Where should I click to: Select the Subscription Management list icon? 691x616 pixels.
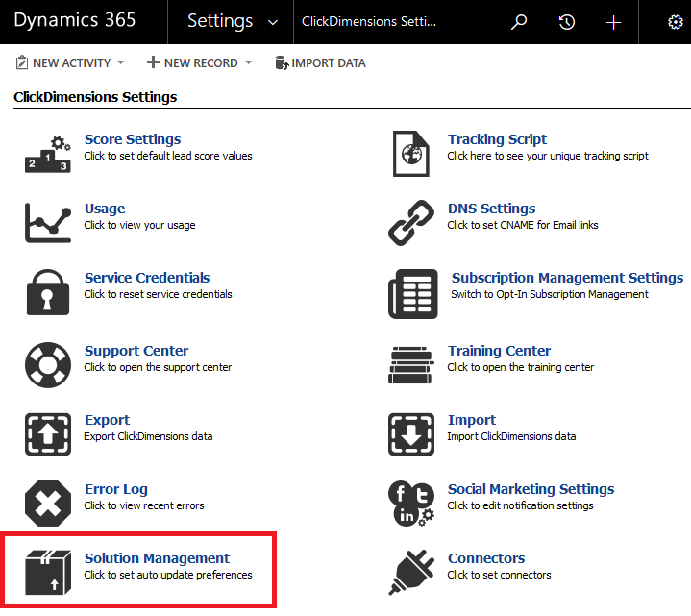413,294
